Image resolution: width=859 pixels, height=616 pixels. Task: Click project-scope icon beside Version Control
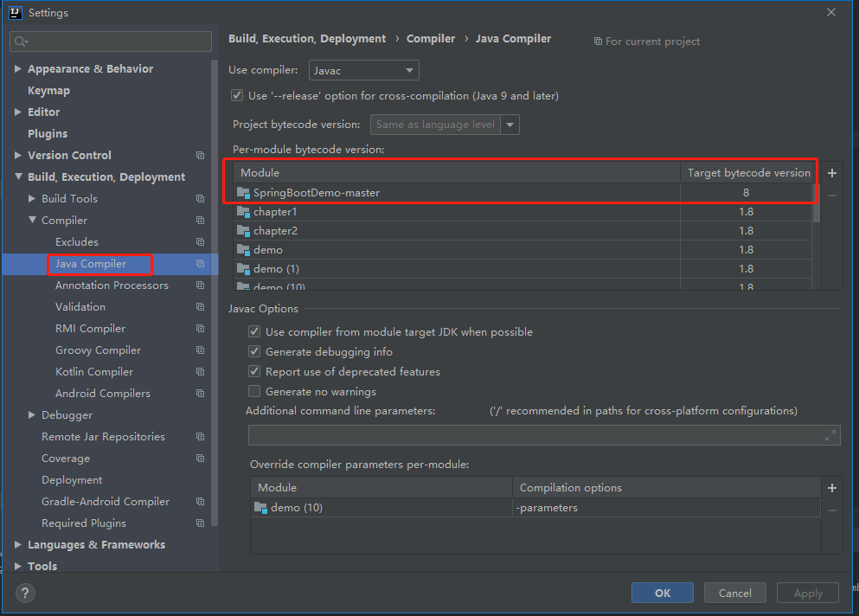tap(200, 156)
